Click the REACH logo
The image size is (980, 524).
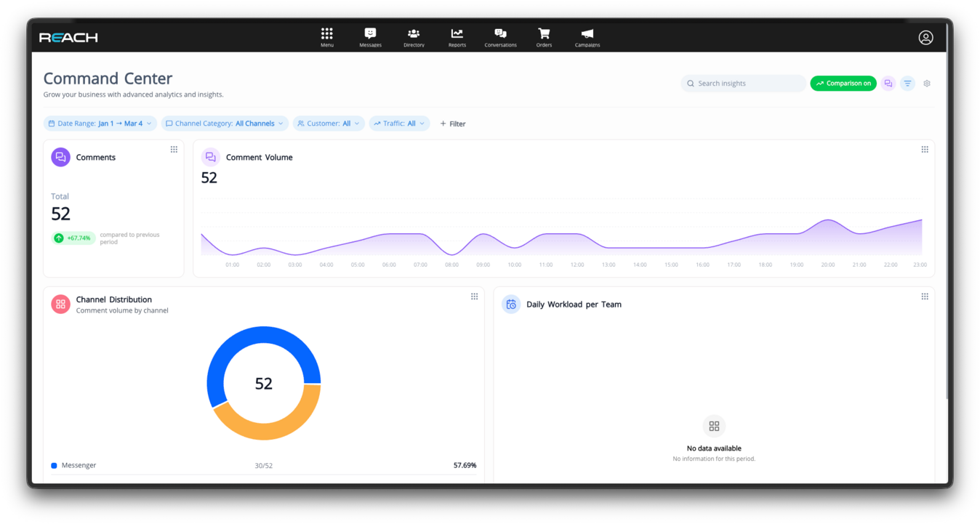pyautogui.click(x=68, y=38)
